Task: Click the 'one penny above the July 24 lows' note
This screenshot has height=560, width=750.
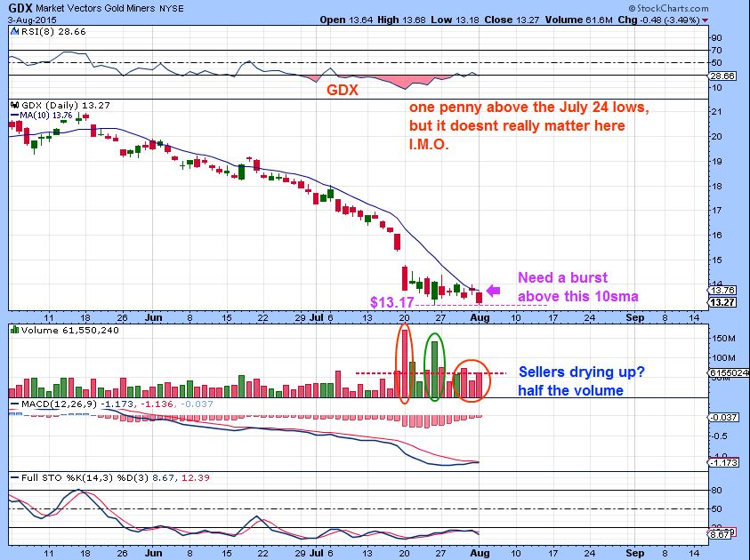Action: pyautogui.click(x=529, y=107)
